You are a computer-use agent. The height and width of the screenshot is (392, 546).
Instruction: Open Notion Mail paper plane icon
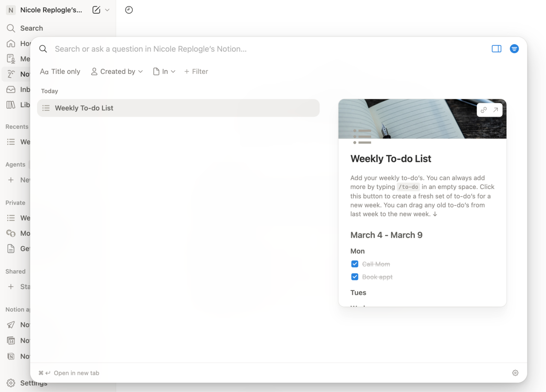(11, 325)
